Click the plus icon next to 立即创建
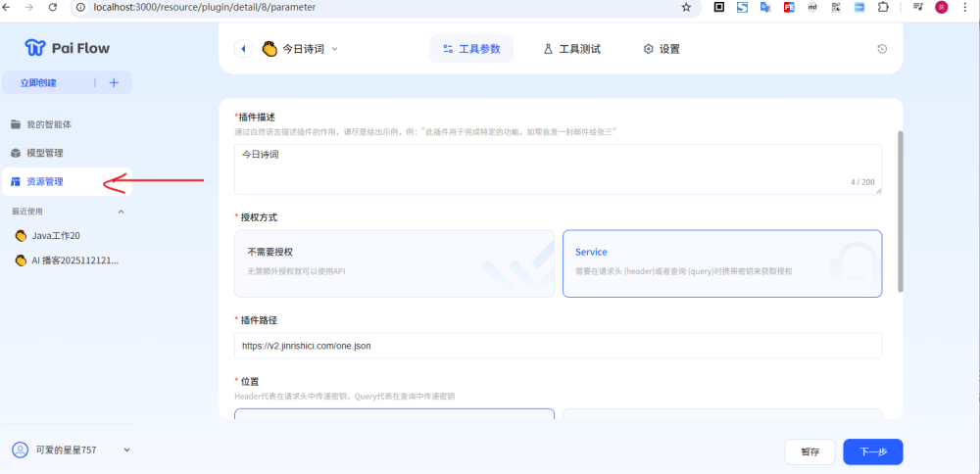Viewport: 980px width, 474px height. (114, 83)
